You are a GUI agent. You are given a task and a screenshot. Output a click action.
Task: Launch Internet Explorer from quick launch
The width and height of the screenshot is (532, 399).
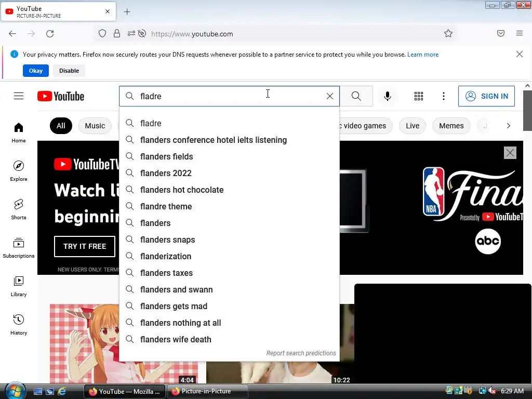point(62,391)
